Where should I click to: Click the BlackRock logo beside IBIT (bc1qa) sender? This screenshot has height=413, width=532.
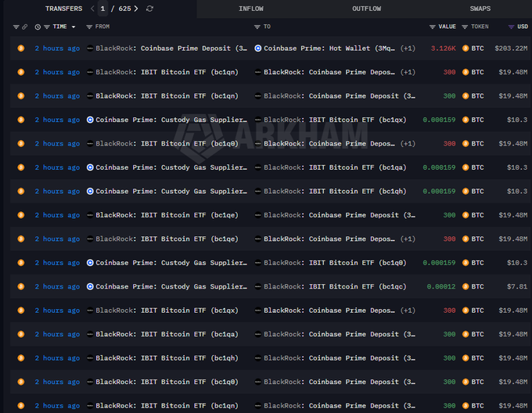(90, 334)
